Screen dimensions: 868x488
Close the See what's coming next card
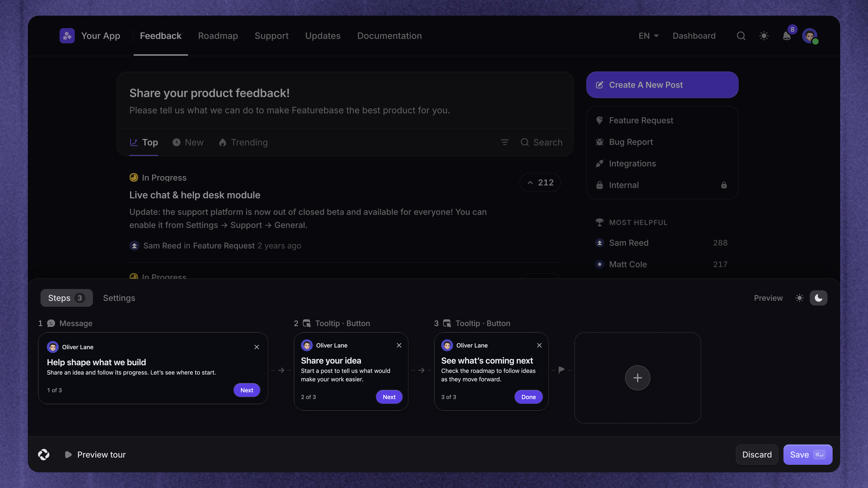[x=539, y=345]
